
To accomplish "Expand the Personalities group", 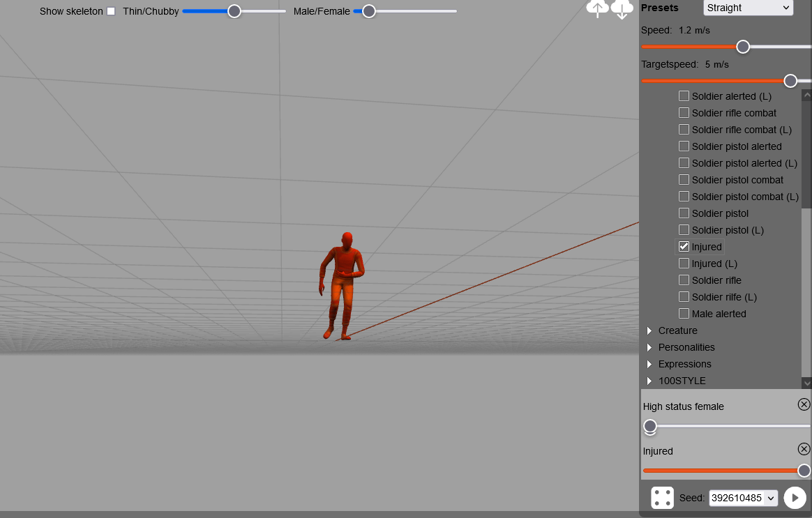I will [x=649, y=347].
